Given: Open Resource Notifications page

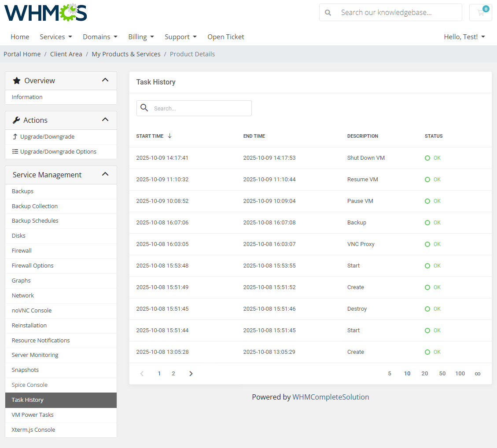Looking at the screenshot, I should [61, 340].
